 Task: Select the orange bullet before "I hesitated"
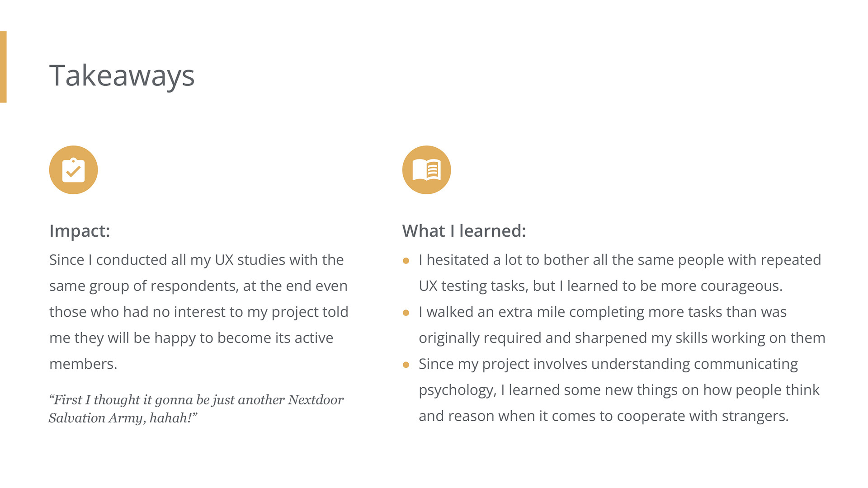point(406,261)
